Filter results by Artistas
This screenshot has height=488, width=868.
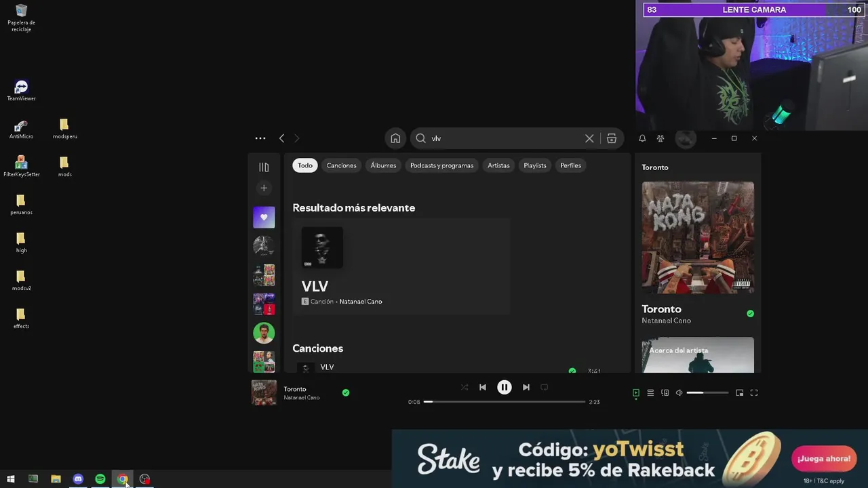point(498,165)
